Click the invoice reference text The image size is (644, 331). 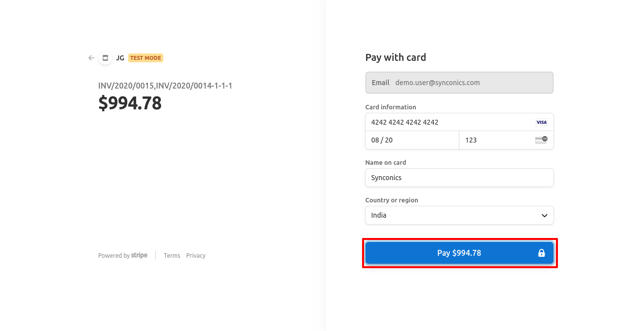[165, 86]
